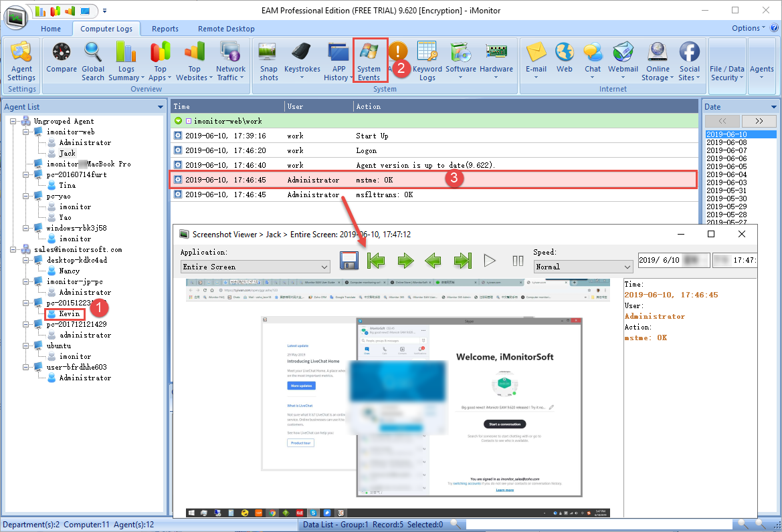This screenshot has width=782, height=532.
Task: Open Social Sites logs
Action: [689, 61]
